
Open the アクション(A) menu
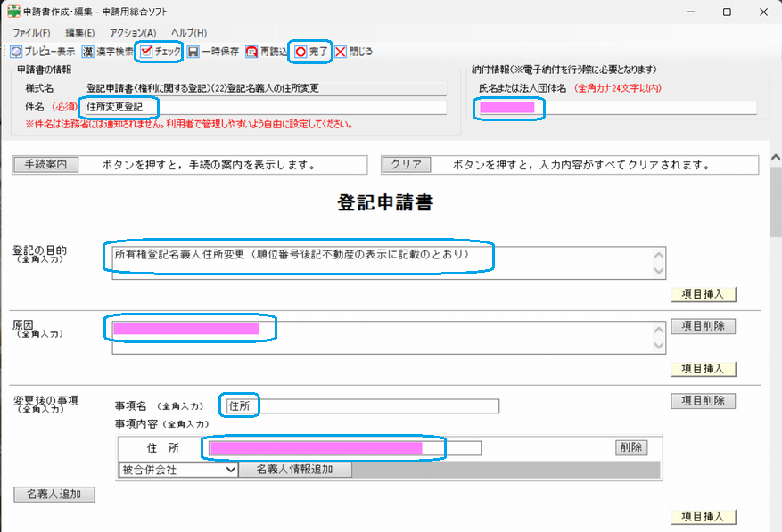coord(133,32)
